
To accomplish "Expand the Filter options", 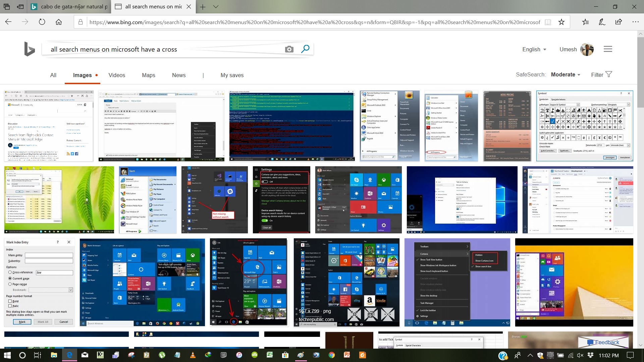I will (601, 74).
